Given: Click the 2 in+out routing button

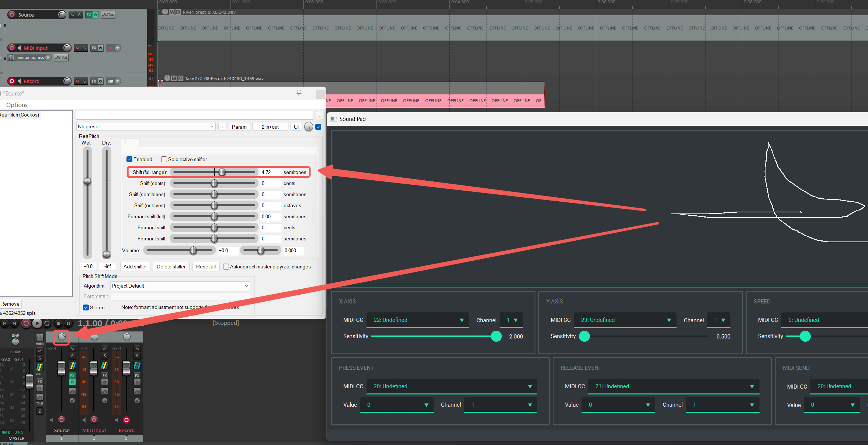Looking at the screenshot, I should pos(270,127).
